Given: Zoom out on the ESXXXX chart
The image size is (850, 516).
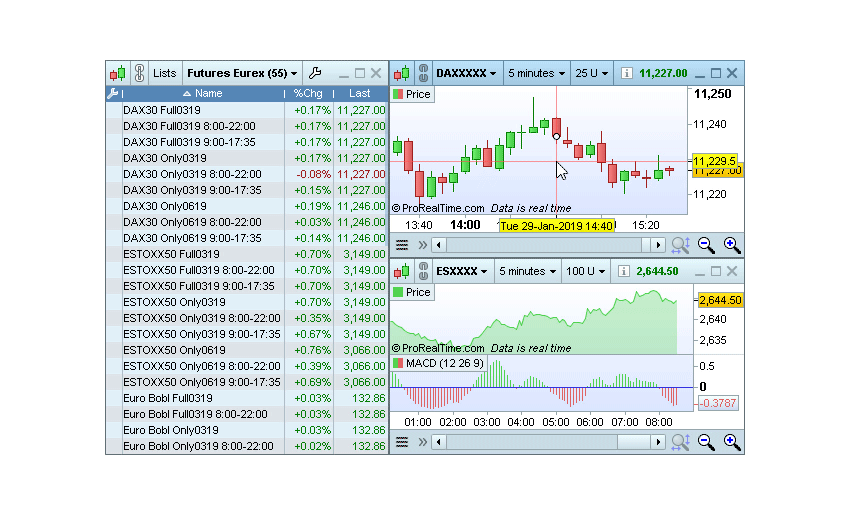Looking at the screenshot, I should pos(706,442).
